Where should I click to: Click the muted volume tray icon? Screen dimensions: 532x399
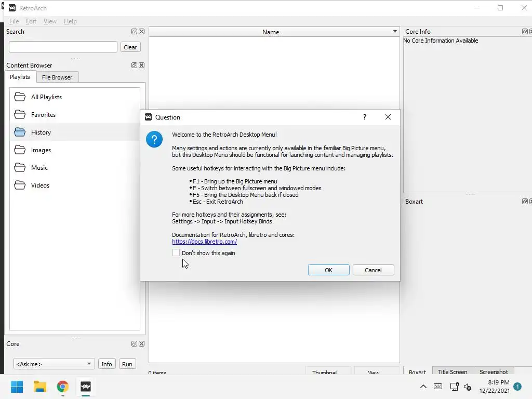468,387
